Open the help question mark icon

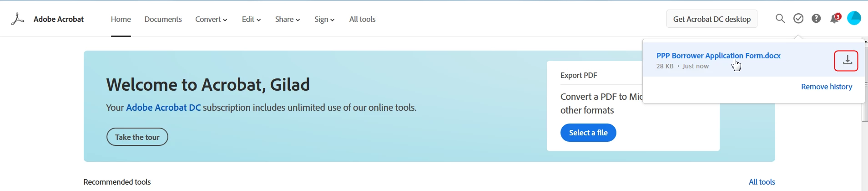[817, 18]
